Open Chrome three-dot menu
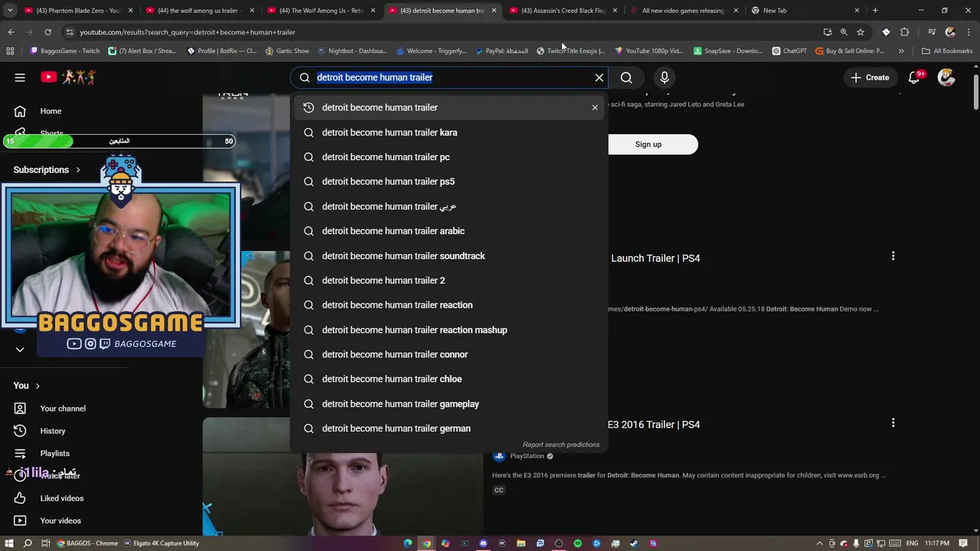 point(969,32)
